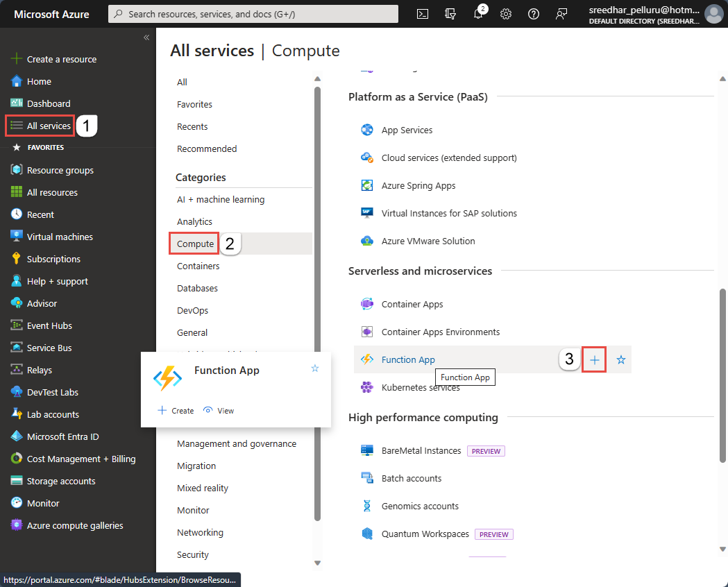The image size is (728, 587).
Task: Click the Service Bus icon
Action: 16,348
